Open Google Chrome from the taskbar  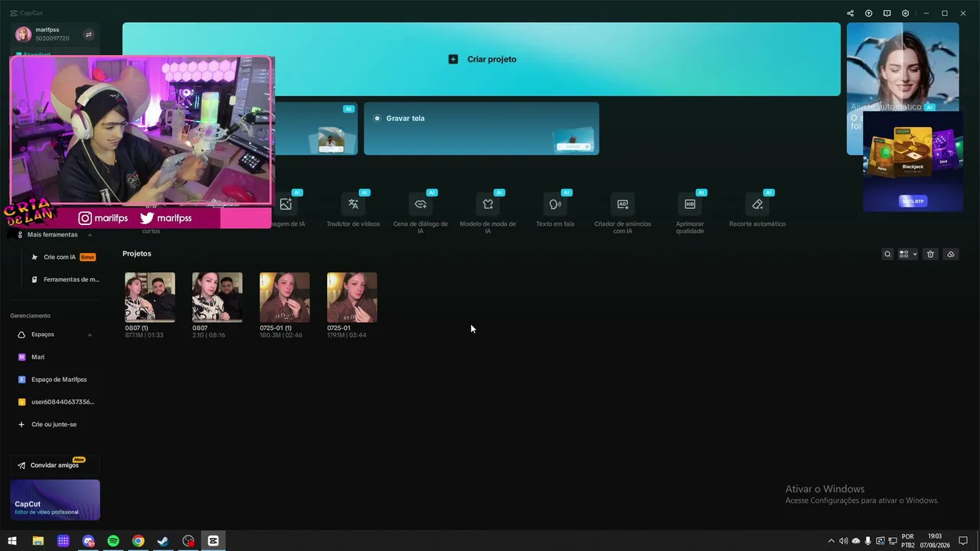point(138,541)
